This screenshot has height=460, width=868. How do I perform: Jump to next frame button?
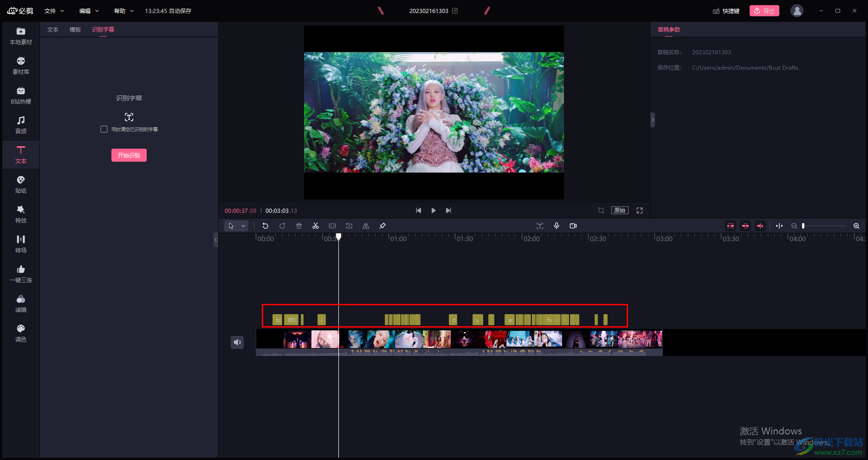448,210
